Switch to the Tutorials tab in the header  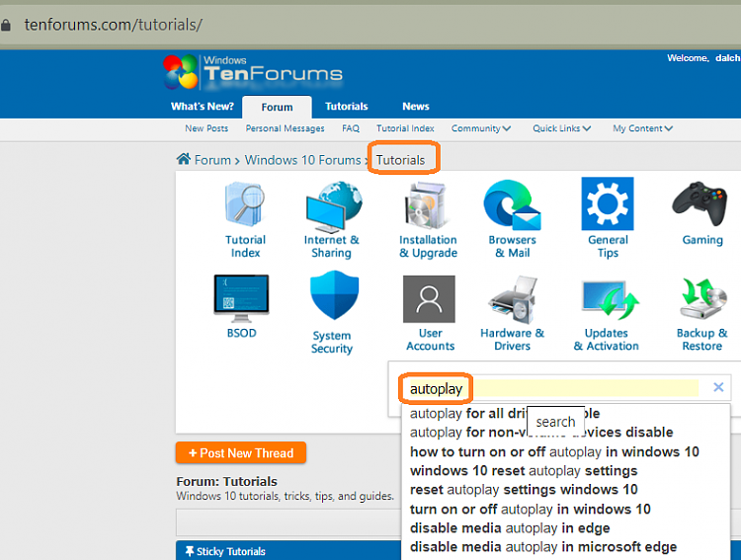[347, 107]
